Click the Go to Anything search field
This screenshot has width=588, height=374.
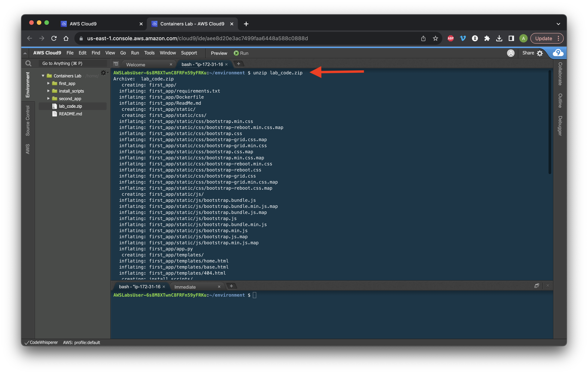72,64
